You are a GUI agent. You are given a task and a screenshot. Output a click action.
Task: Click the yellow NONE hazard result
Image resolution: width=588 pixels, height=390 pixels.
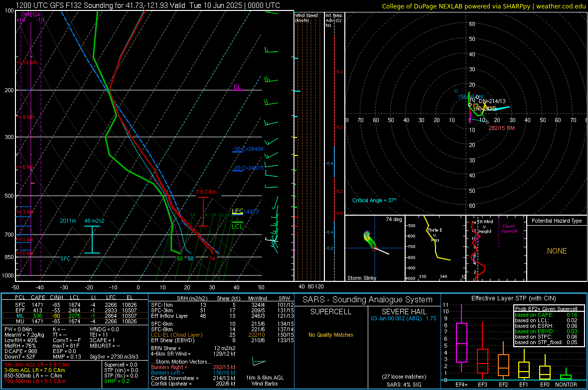click(557, 251)
